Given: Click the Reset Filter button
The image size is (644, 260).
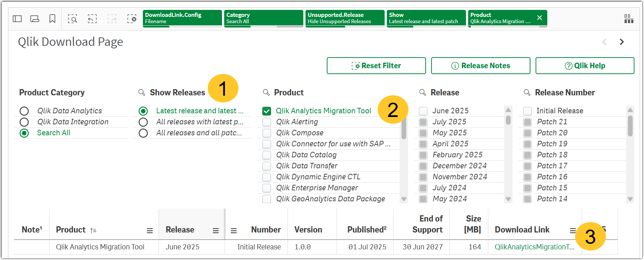Looking at the screenshot, I should pos(376,66).
